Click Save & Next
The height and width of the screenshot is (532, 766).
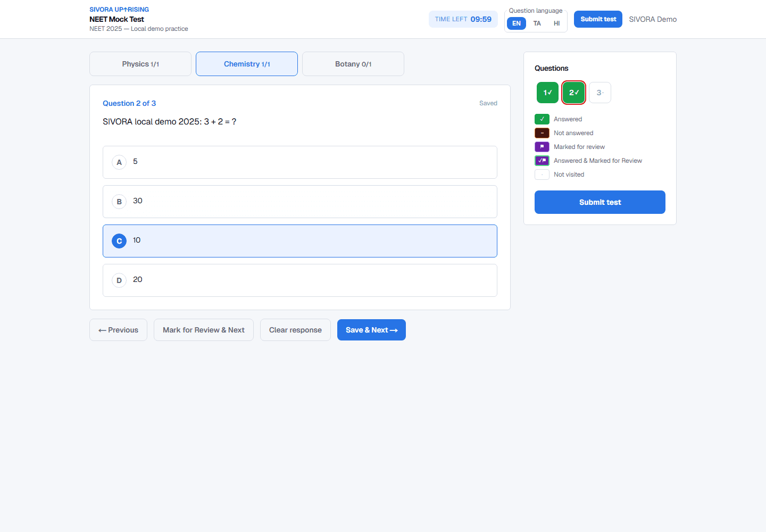(x=371, y=330)
